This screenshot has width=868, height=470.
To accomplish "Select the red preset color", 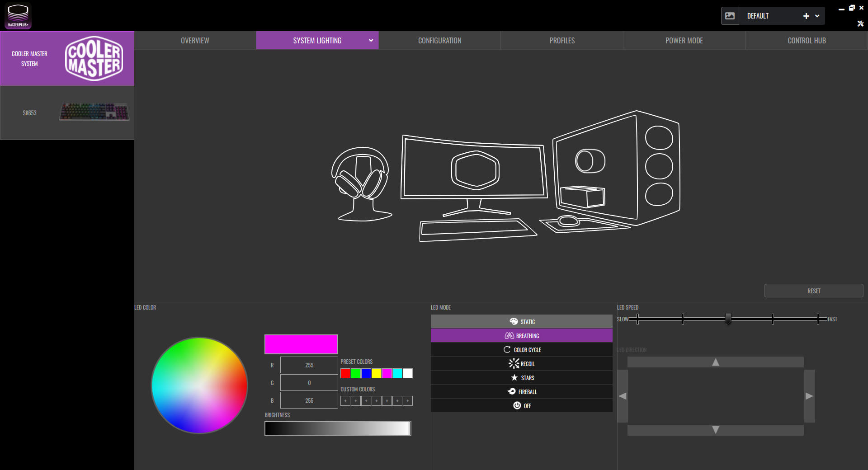I will coord(345,373).
